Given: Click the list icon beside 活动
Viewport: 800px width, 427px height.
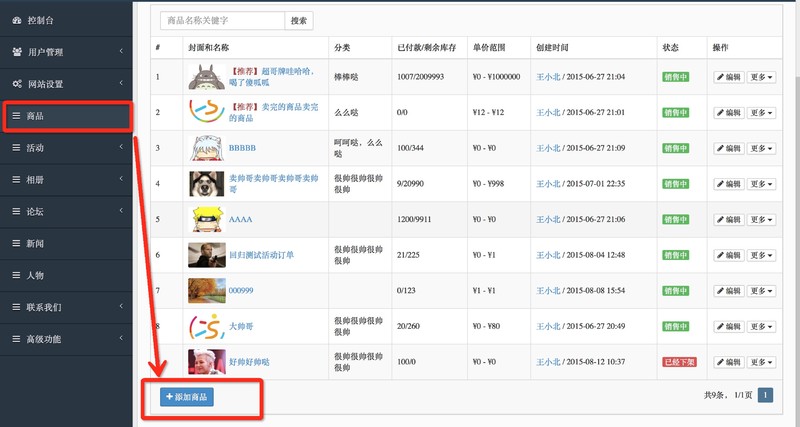Looking at the screenshot, I should tap(16, 147).
